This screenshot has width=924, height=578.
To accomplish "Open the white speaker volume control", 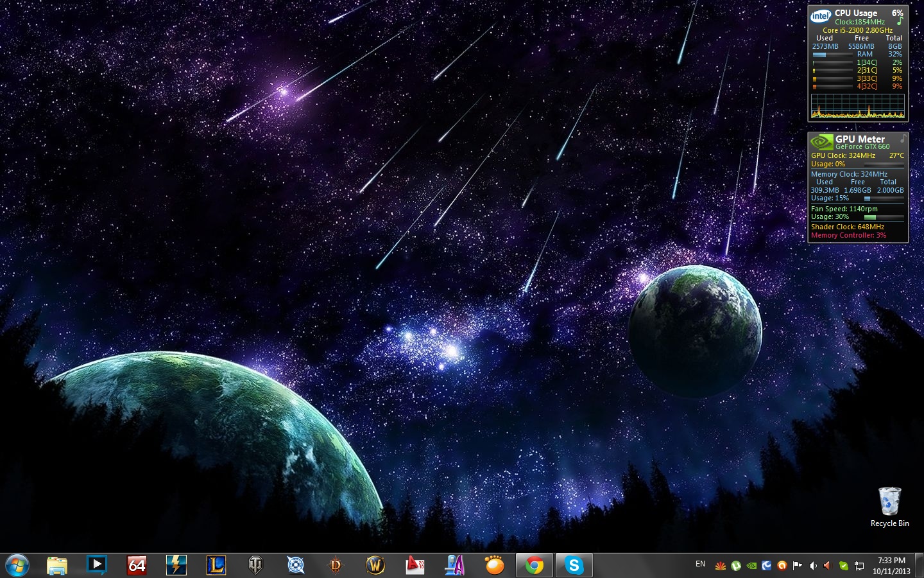I will [813, 566].
